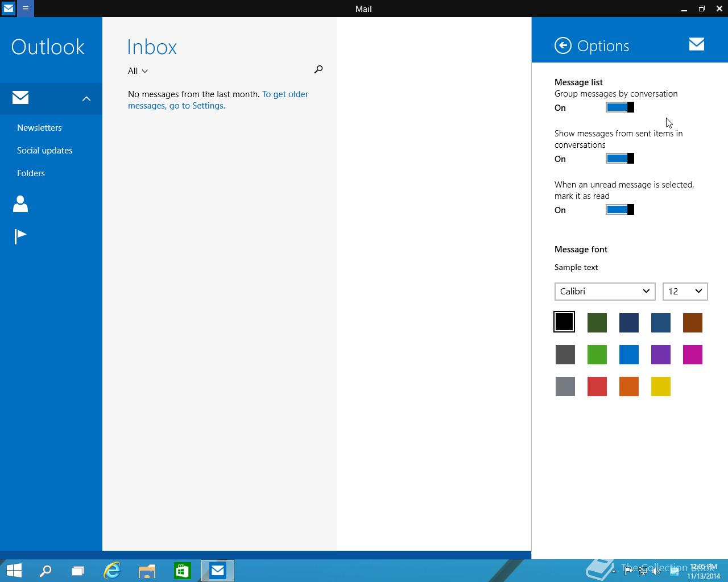Minimize the Mail window
Screen dimensions: 728x582
pos(684,9)
